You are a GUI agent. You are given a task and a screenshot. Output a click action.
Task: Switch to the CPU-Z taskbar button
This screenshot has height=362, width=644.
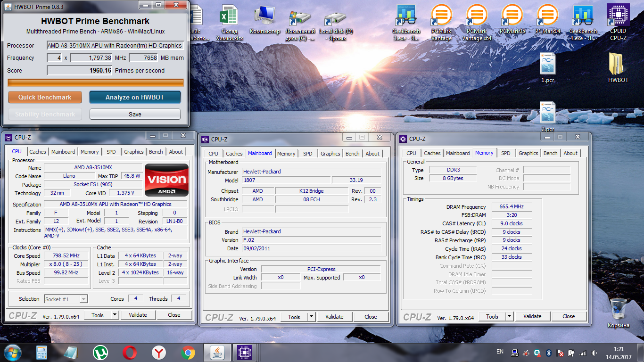click(x=245, y=352)
